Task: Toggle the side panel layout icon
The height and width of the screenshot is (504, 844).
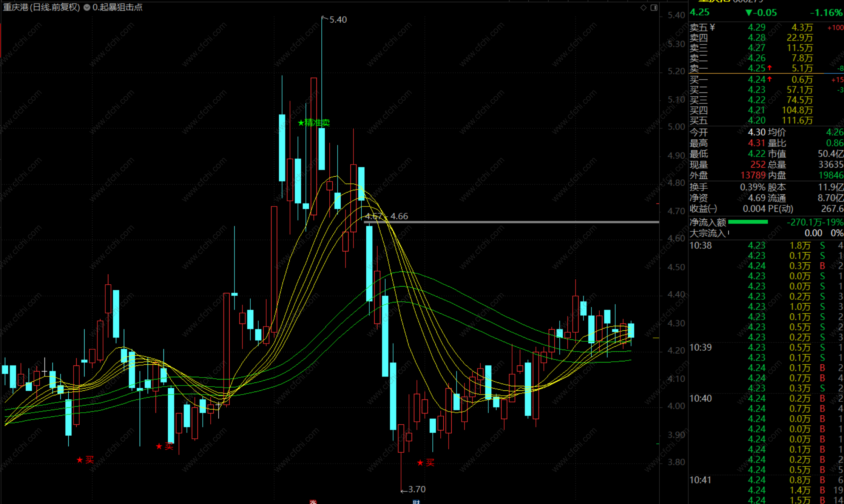Action: (654, 8)
